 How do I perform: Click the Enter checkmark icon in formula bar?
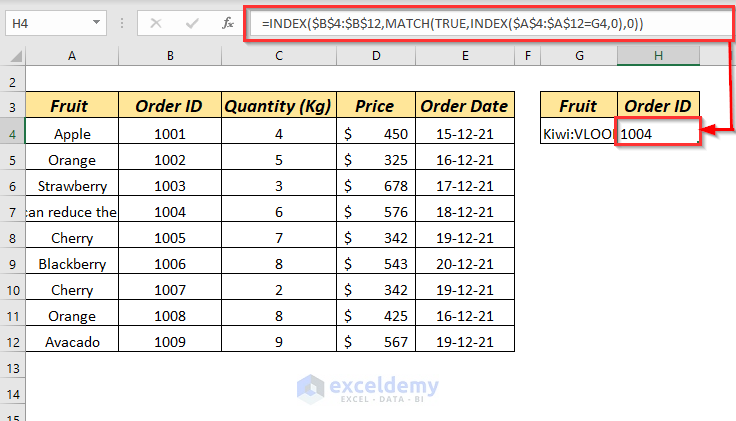pos(192,22)
